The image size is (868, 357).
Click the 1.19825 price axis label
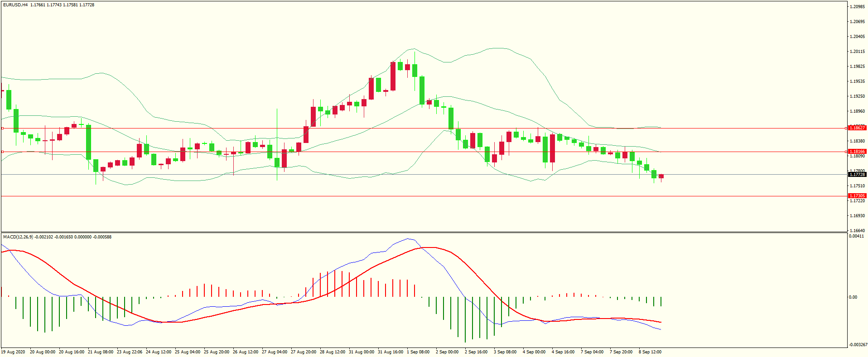coord(858,67)
